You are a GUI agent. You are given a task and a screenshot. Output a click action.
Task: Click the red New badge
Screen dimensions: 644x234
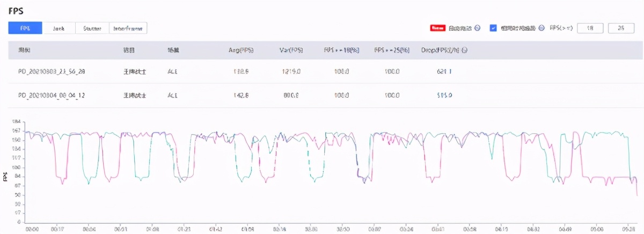point(438,28)
